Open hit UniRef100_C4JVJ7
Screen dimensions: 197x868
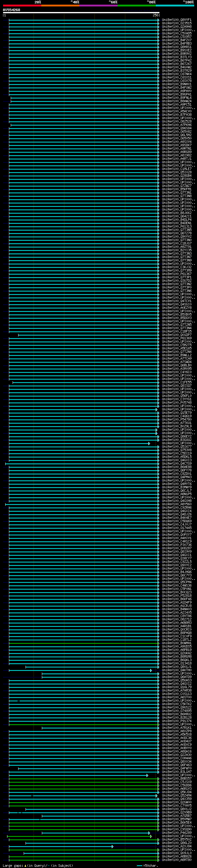pos(176,524)
